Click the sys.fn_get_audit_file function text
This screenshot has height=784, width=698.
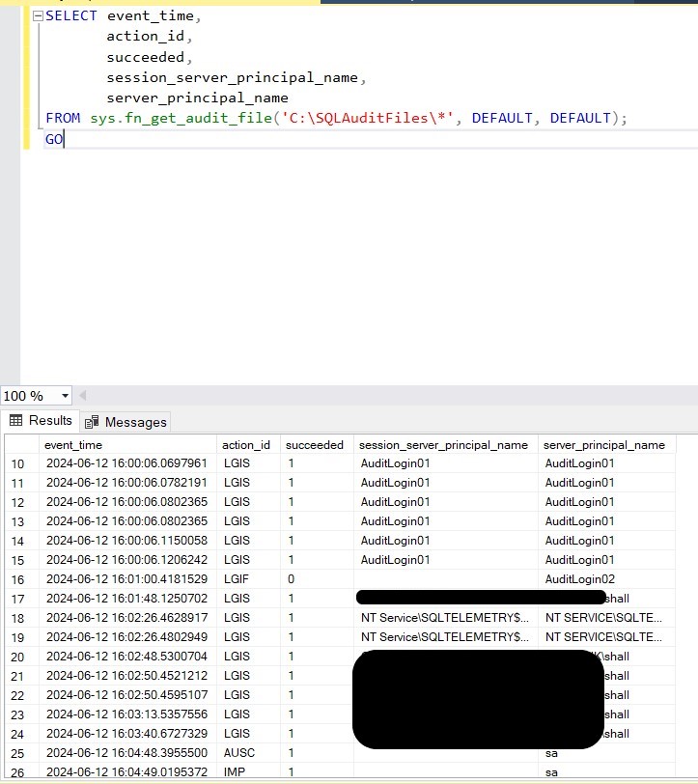pos(181,118)
